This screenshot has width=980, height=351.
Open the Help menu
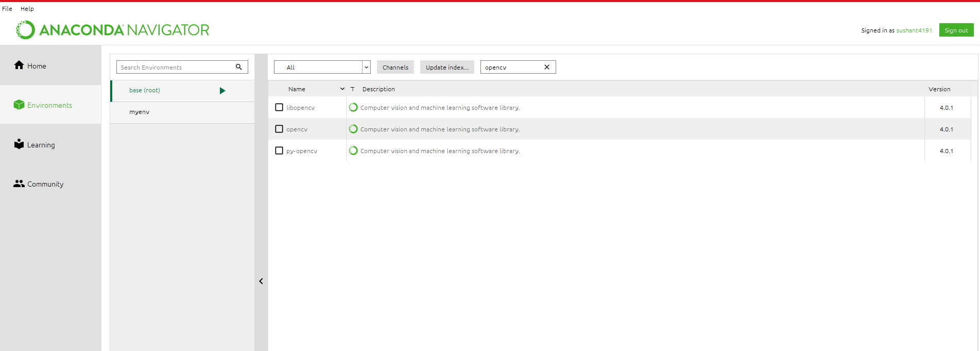27,9
